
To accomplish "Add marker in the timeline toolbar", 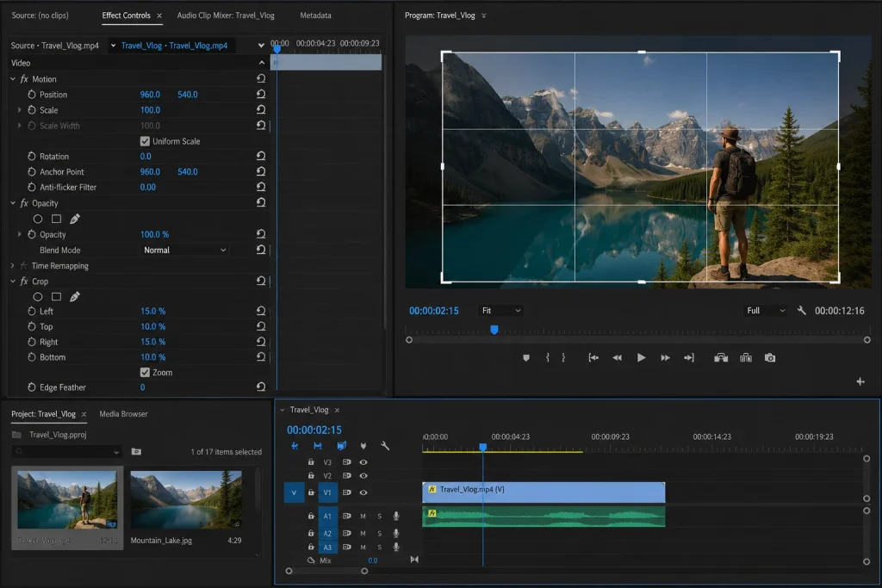I will pyautogui.click(x=363, y=446).
